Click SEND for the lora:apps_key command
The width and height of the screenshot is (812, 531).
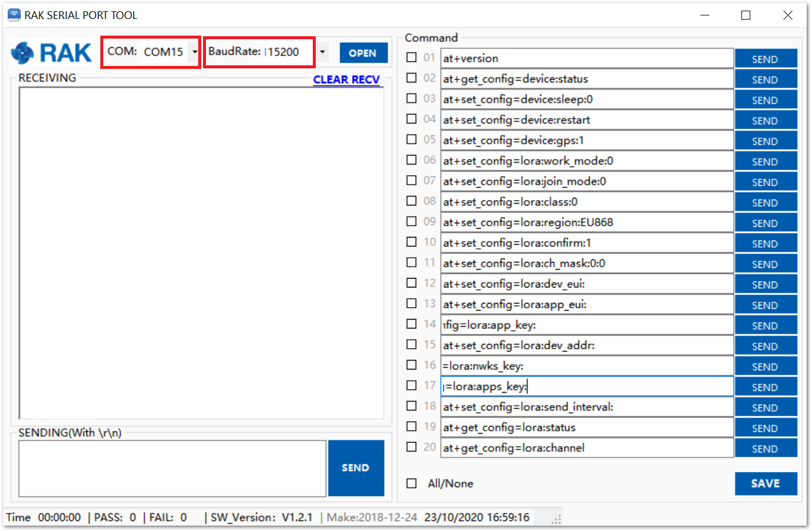point(766,387)
